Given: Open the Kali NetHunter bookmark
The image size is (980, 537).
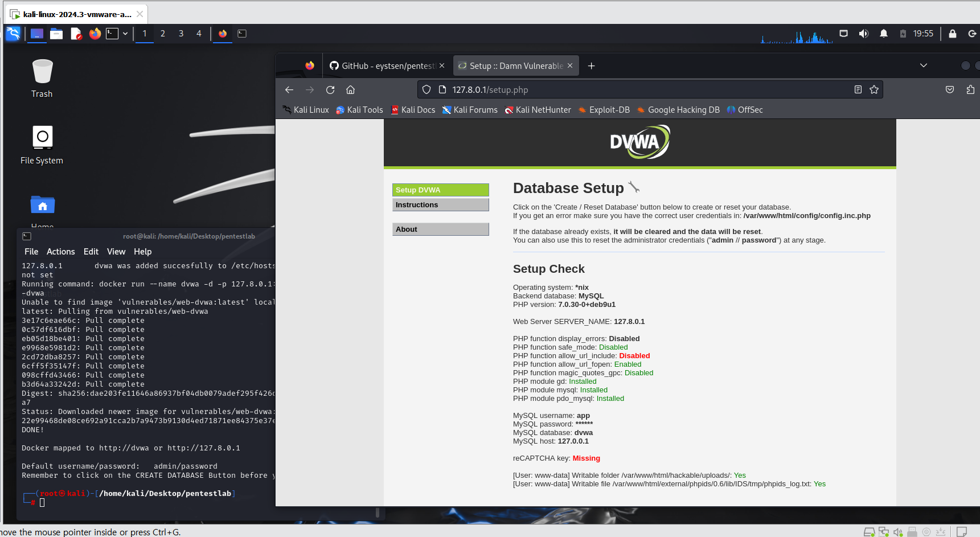Looking at the screenshot, I should pyautogui.click(x=538, y=110).
